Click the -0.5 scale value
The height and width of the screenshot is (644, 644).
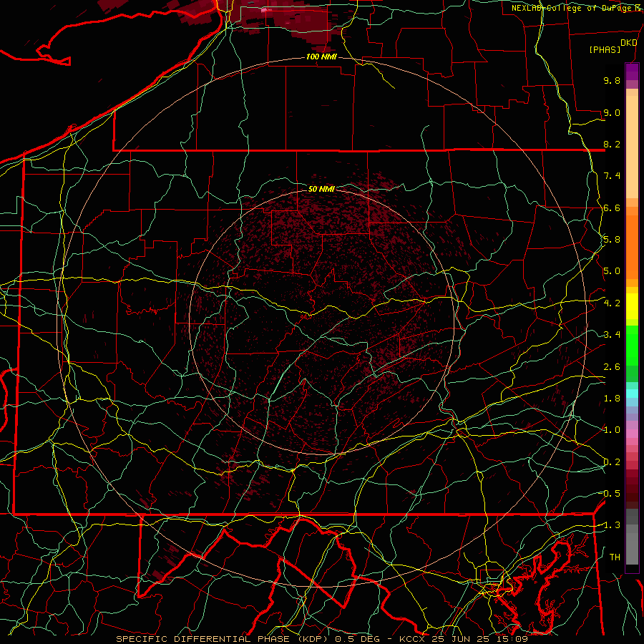[610, 494]
